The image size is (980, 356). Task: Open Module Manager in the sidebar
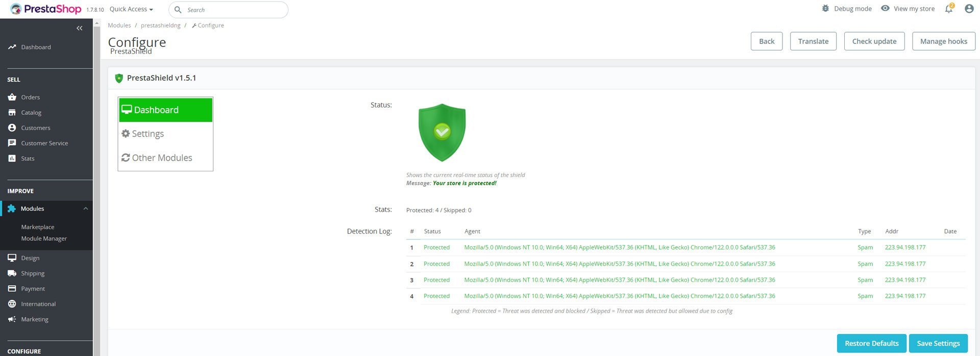pyautogui.click(x=44, y=239)
